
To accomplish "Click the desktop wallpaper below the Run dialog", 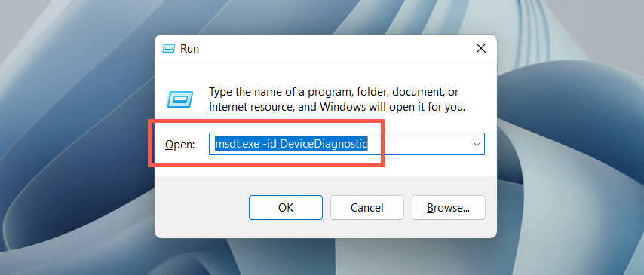I will point(326,257).
